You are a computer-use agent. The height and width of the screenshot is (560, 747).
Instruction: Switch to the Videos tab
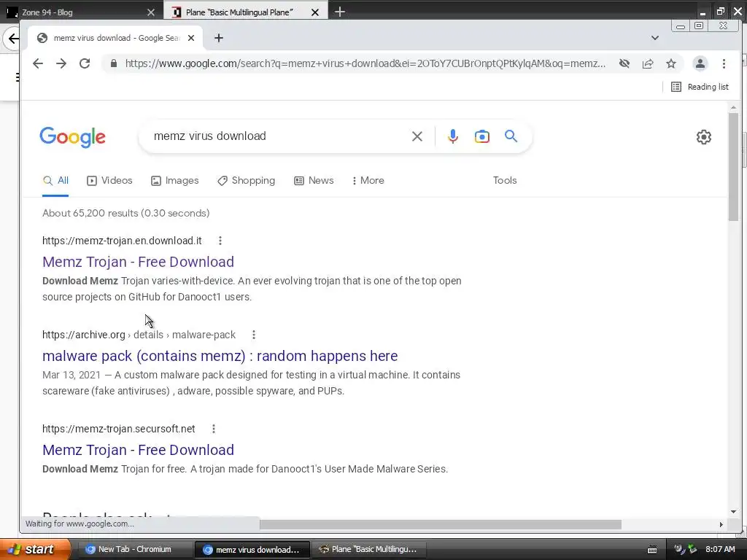(109, 181)
